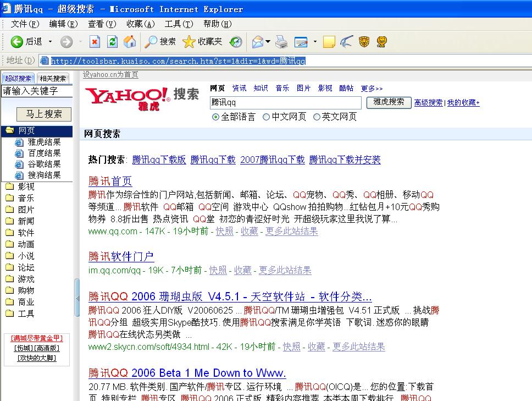Viewport: 532px width, 401px height.
Task: Click the IE icon beside 谷歌结果
Action: [x=19, y=164]
